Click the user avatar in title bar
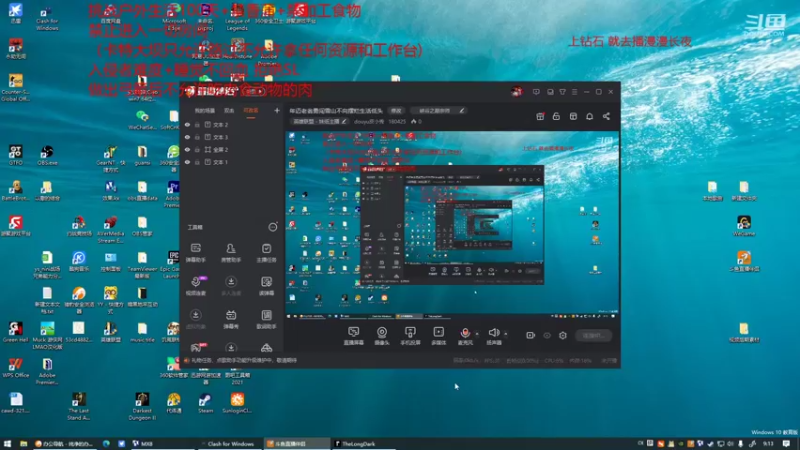The image size is (800, 450). [x=516, y=92]
